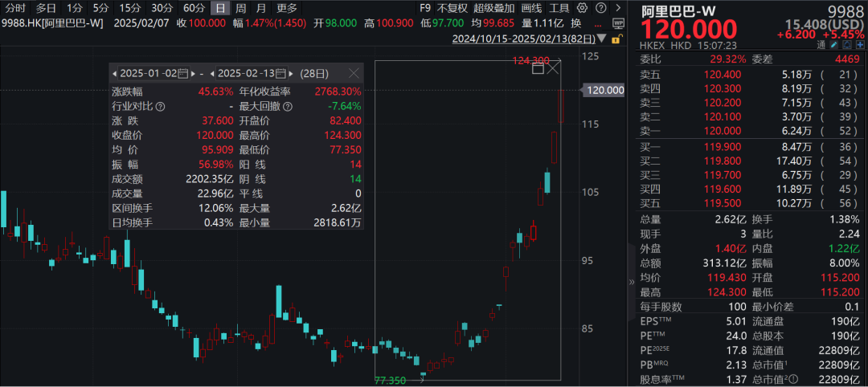Switch to the 分时 chart tab

14,8
